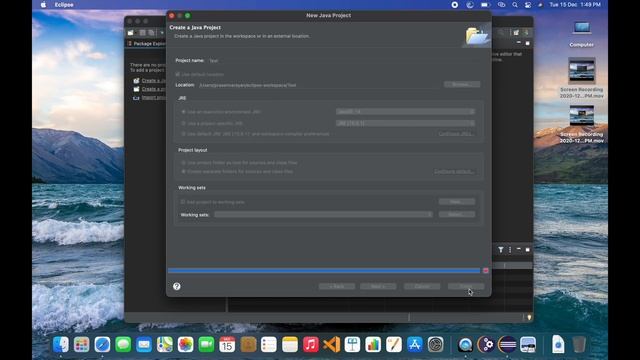
Task: Open Calendar showing 15 in the Dock
Action: coord(227,344)
